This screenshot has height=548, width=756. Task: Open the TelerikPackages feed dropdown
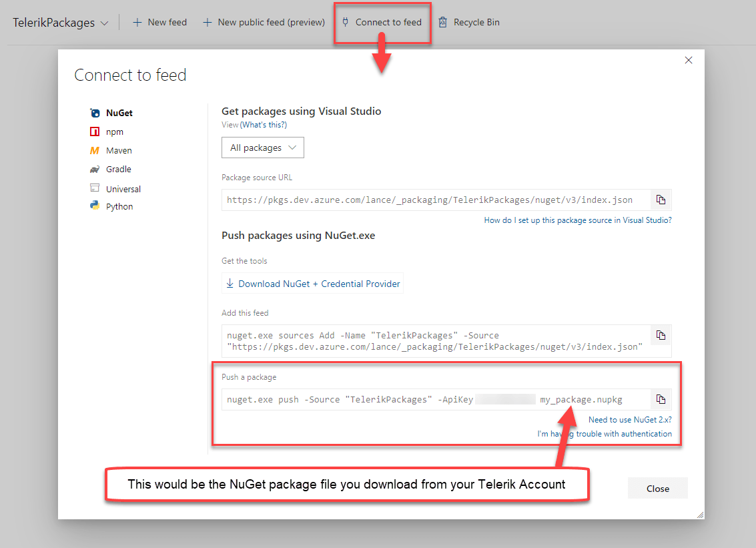[x=61, y=23]
